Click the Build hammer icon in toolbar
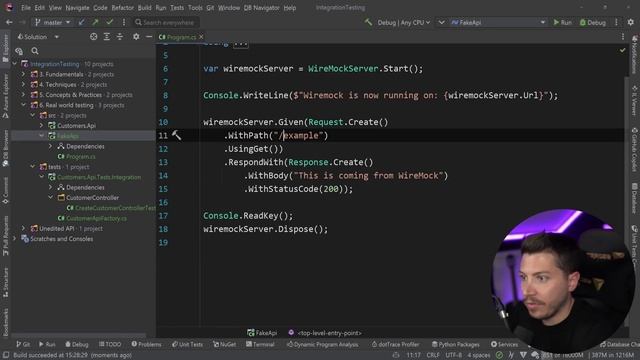640x360 pixels. pos(368,22)
